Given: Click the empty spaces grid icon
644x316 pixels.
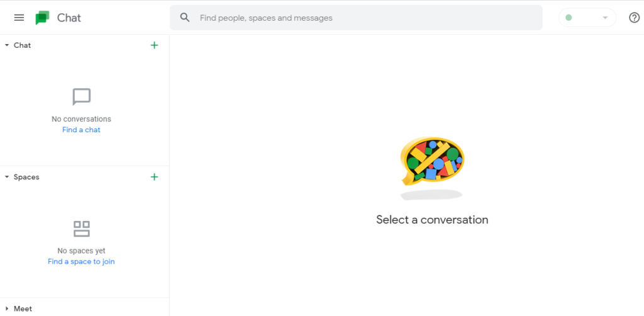Looking at the screenshot, I should [x=81, y=229].
